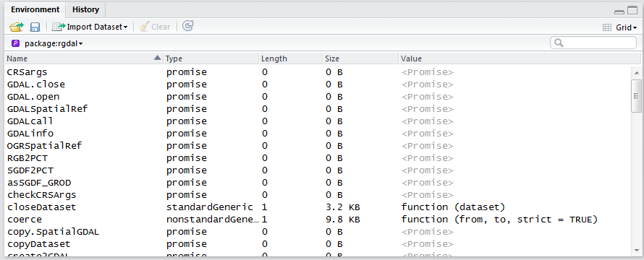Save workspace with the floppy disk icon
This screenshot has width=644, height=260.
point(35,27)
